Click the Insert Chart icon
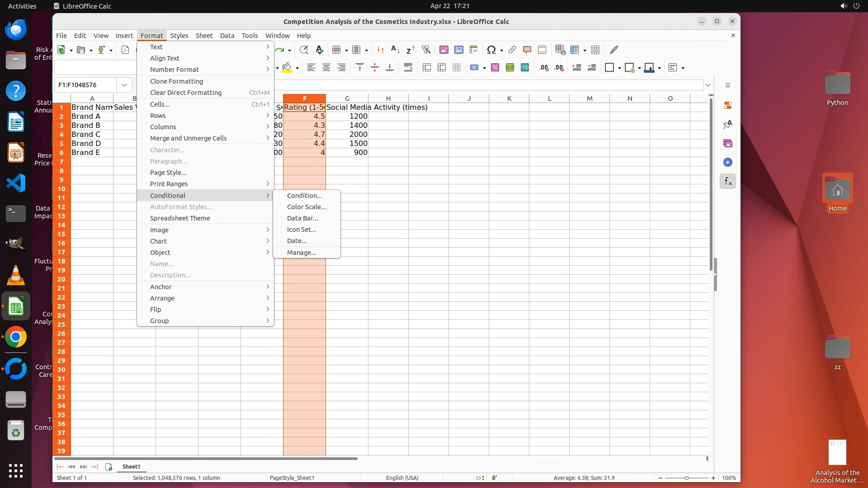Screen dimensions: 868x488 pyautogui.click(x=458, y=50)
